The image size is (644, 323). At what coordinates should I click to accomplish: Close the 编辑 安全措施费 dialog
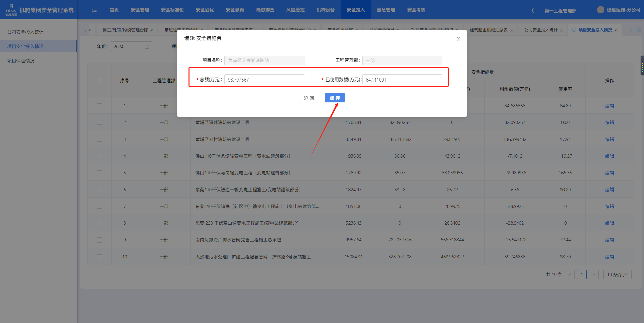[458, 39]
